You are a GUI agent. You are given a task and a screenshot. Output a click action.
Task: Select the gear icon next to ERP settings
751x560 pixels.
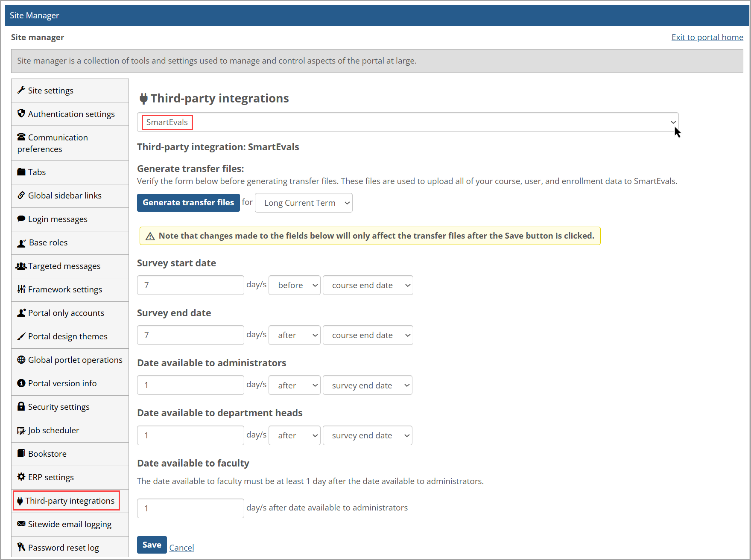(x=21, y=477)
